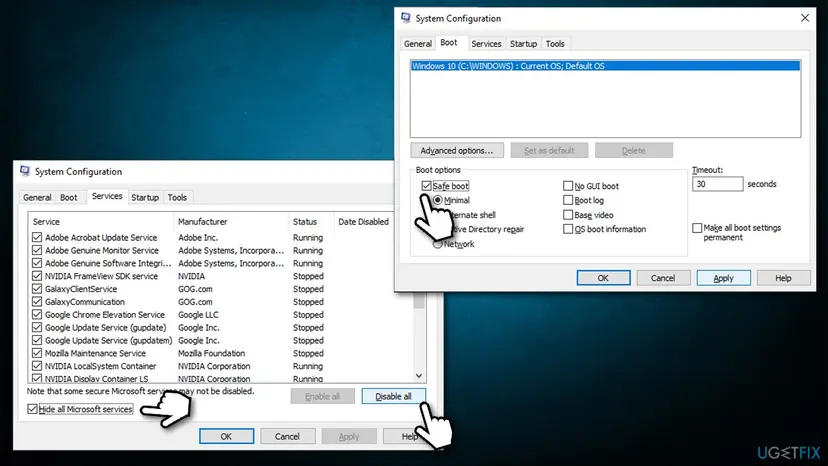Open Tools tab in Boot window
828x466 pixels.
[x=555, y=44]
